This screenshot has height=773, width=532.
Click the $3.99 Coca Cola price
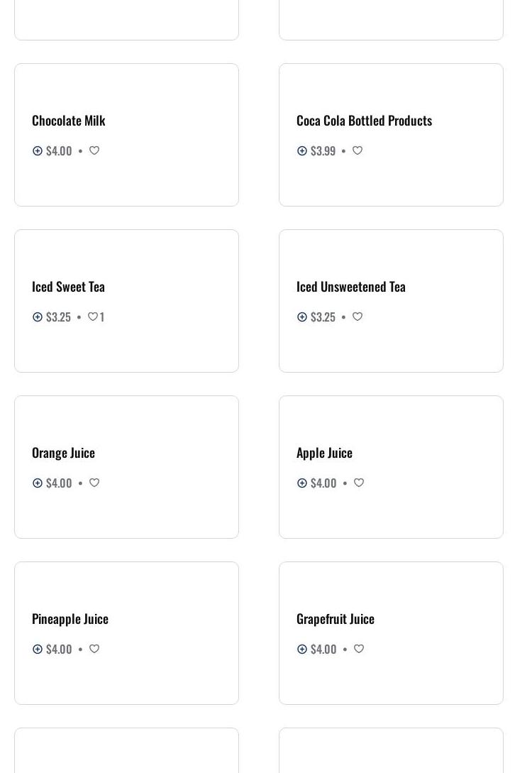pyautogui.click(x=323, y=150)
